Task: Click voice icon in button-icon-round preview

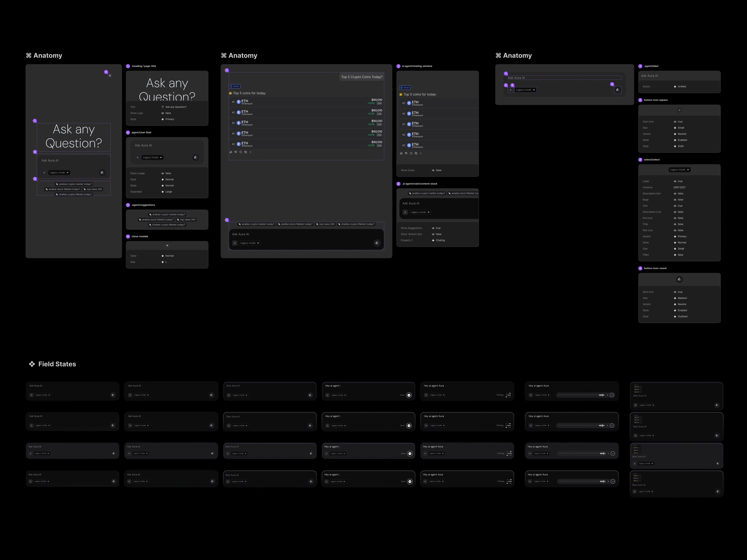Action: (x=680, y=279)
